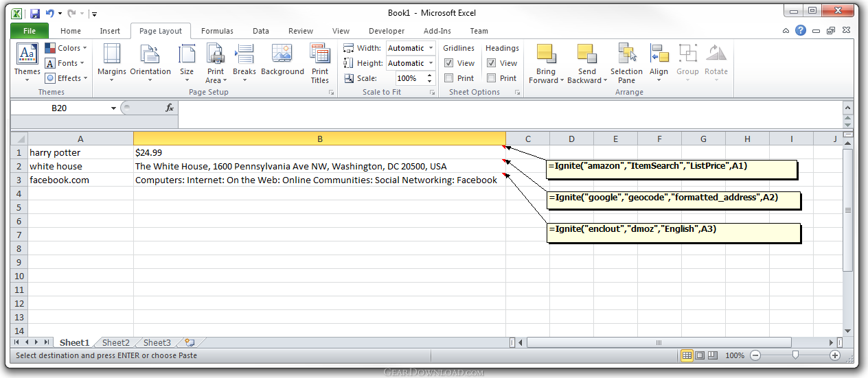The width and height of the screenshot is (868, 378).
Task: Click the Select All corner button
Action: pyautogui.click(x=19, y=139)
